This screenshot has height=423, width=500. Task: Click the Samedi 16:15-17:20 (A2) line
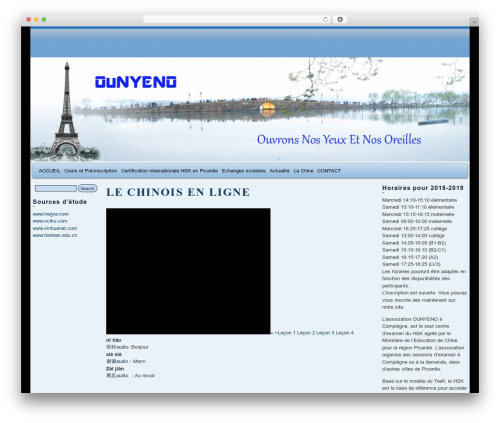tap(410, 257)
